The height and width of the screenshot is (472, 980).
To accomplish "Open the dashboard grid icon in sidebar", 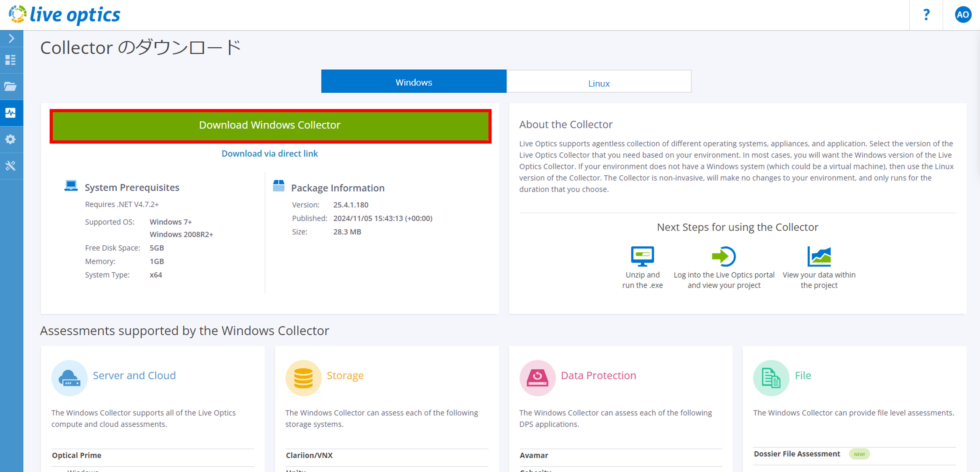I will pyautogui.click(x=11, y=60).
